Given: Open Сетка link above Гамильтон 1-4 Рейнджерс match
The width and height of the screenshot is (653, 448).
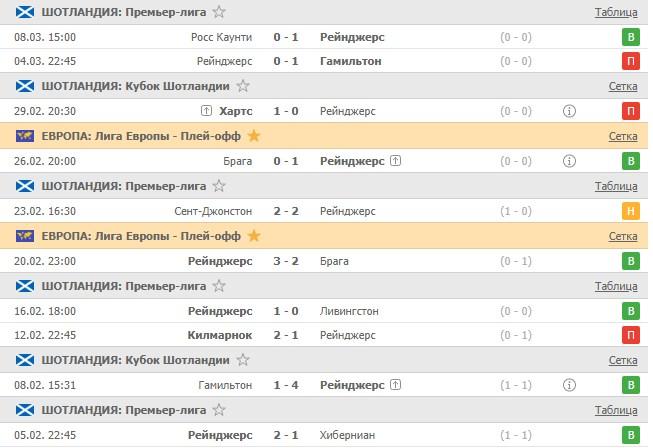Looking at the screenshot, I should (622, 360).
